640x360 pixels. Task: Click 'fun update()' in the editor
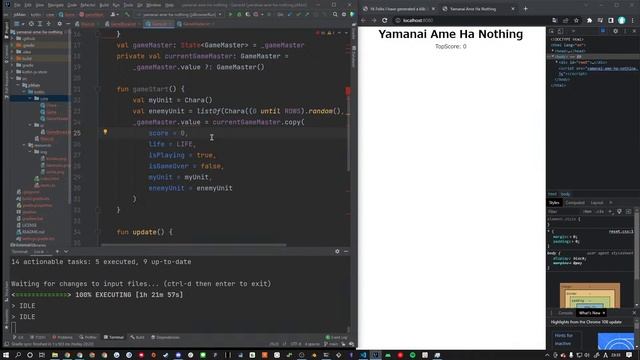pos(144,232)
